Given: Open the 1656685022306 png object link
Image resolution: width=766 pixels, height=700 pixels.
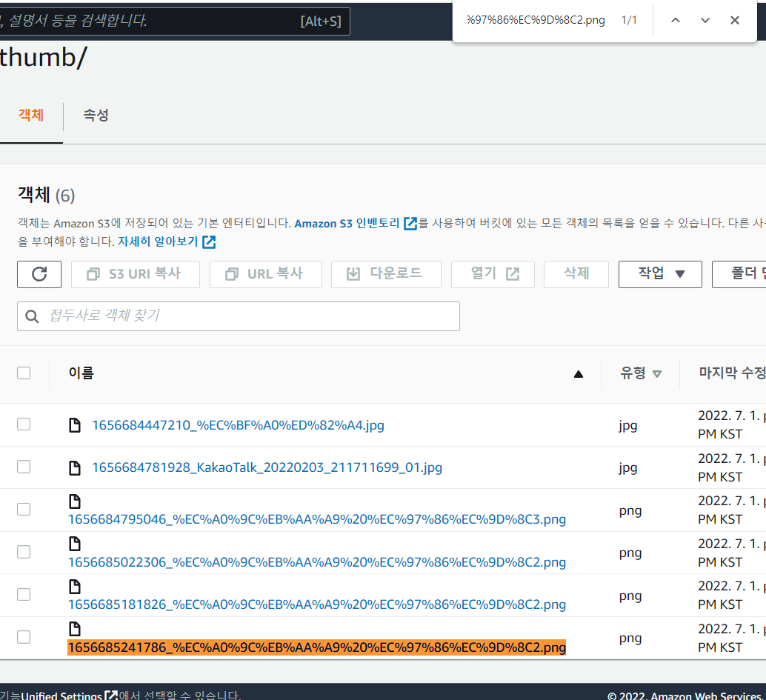Looking at the screenshot, I should (x=316, y=562).
